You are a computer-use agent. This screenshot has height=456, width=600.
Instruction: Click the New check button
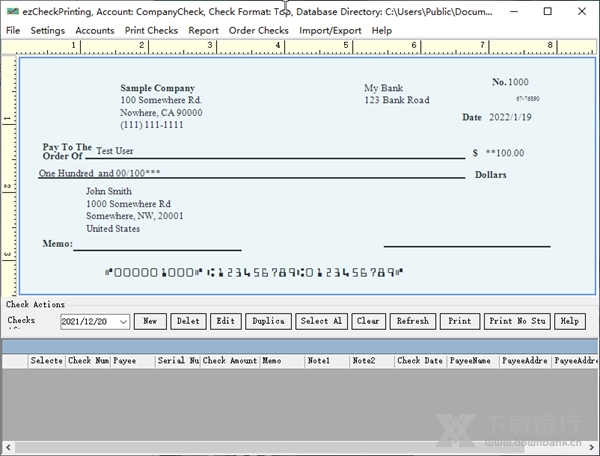click(150, 321)
